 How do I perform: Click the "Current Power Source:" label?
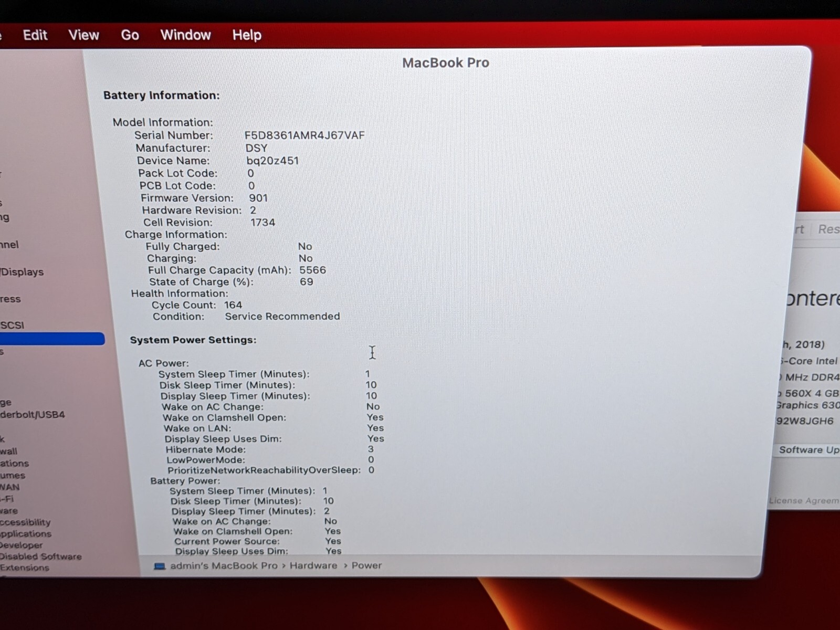(x=227, y=541)
